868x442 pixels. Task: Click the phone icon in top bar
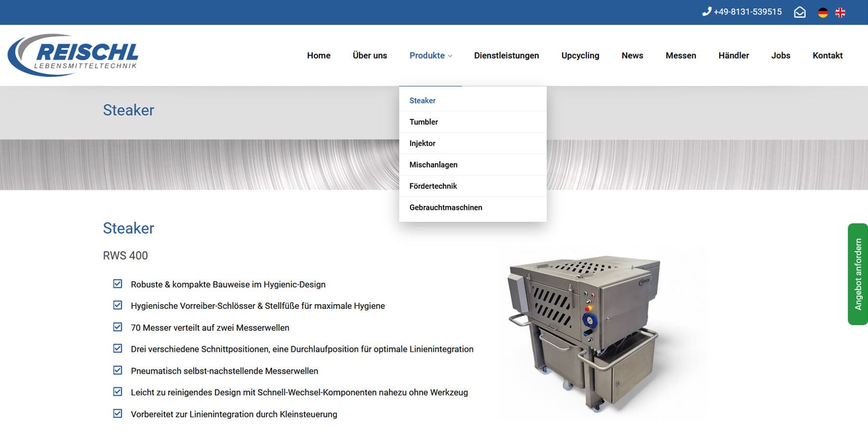706,11
